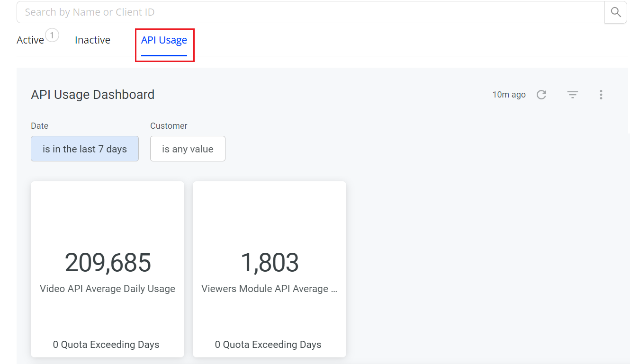Image resolution: width=630 pixels, height=364 pixels.
Task: Click the Customer filter label
Action: (169, 126)
